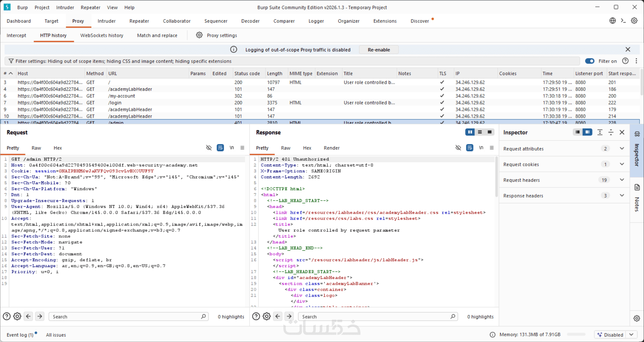Expand Request cookies section
Image resolution: width=644 pixels, height=342 pixels.
click(622, 164)
